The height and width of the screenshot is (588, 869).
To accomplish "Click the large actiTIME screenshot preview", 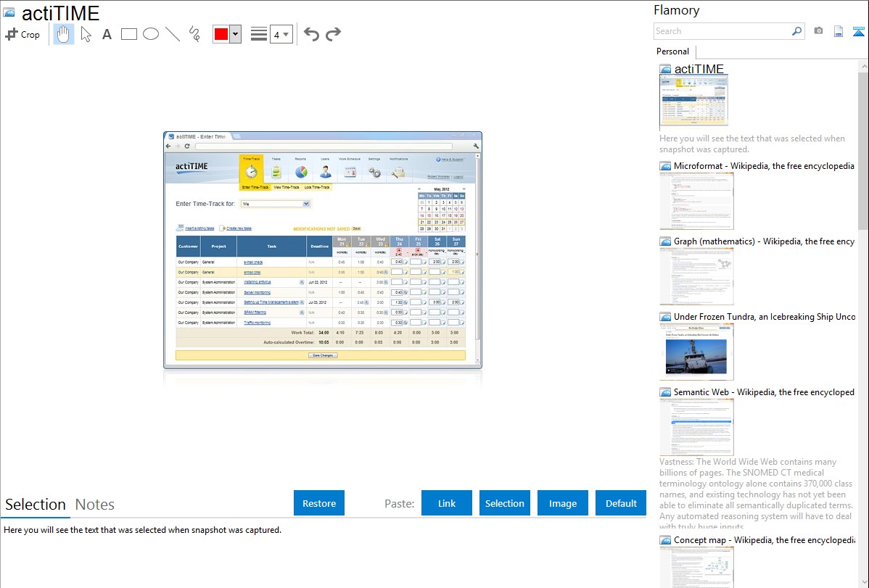I will pos(323,250).
